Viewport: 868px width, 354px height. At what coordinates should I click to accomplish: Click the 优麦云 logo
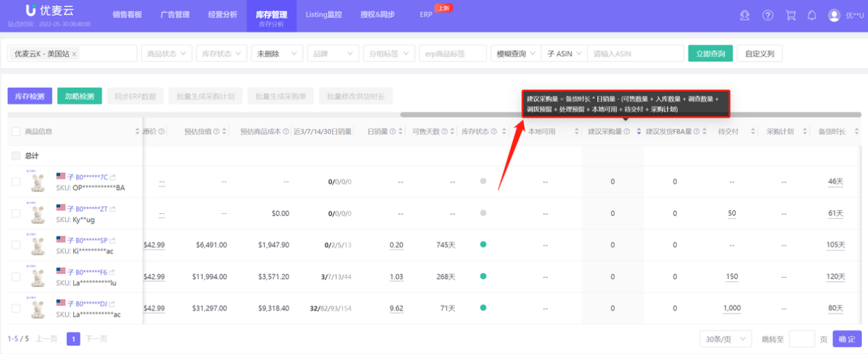pos(51,11)
